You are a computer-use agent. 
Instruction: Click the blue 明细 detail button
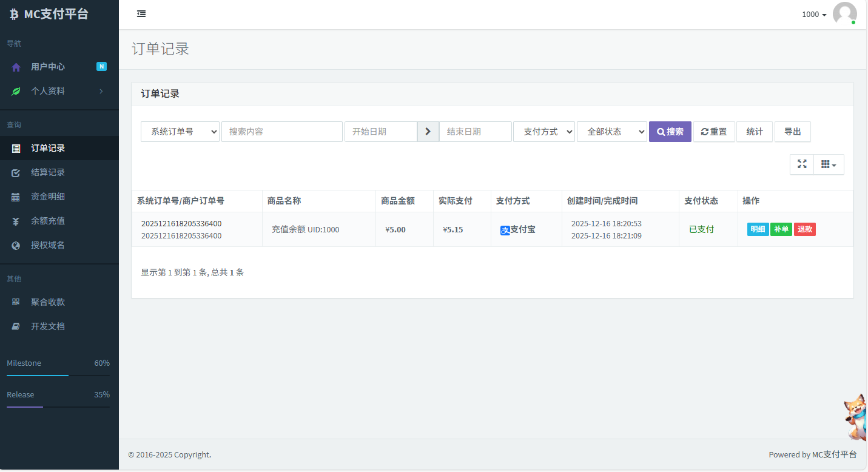758,229
